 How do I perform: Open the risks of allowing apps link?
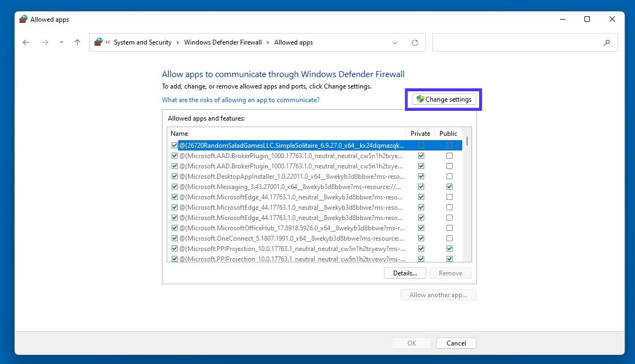click(x=241, y=100)
